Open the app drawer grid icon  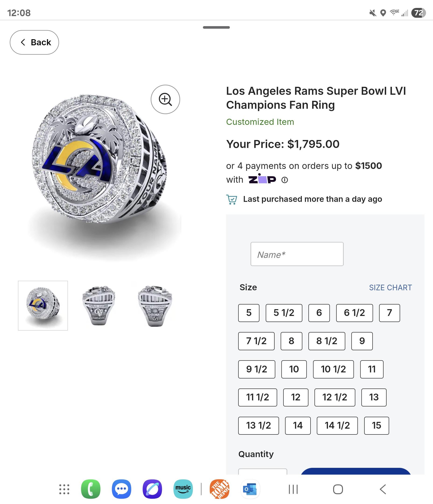coord(64,489)
